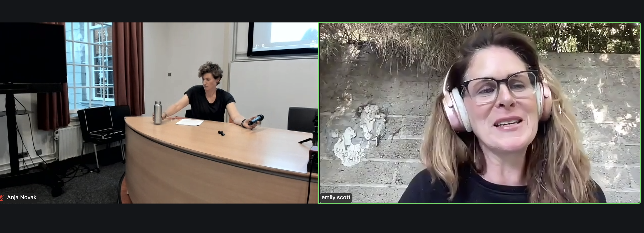
Task: Click the emily scott name label
Action: coord(336,197)
